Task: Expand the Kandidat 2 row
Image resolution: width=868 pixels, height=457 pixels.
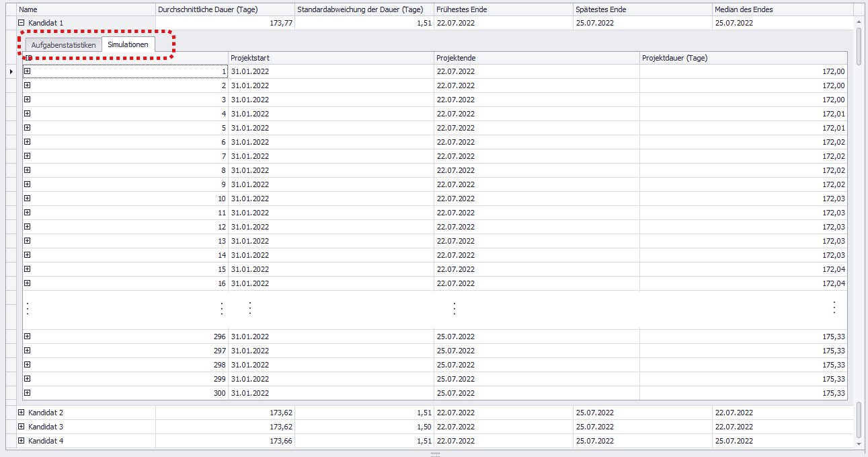Action: (22, 413)
